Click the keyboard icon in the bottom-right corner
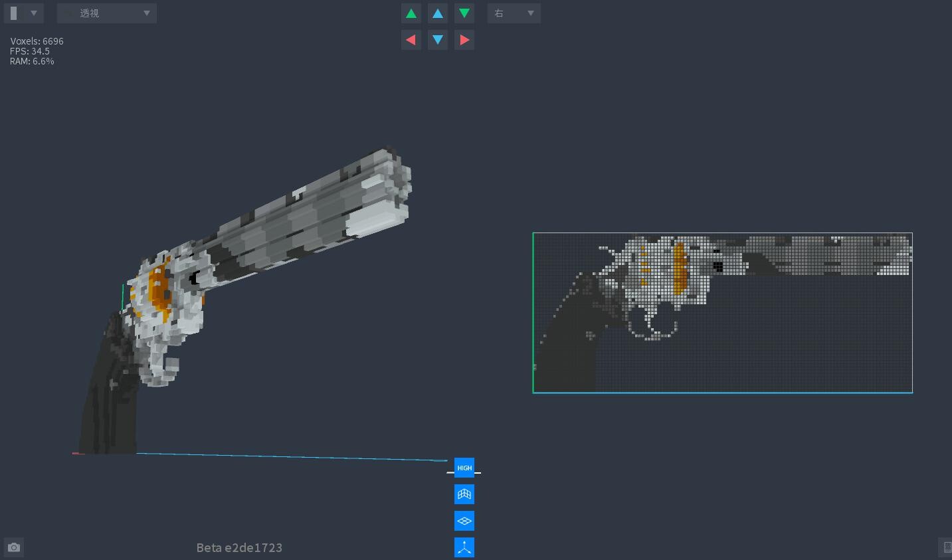The image size is (952, 560). [947, 547]
